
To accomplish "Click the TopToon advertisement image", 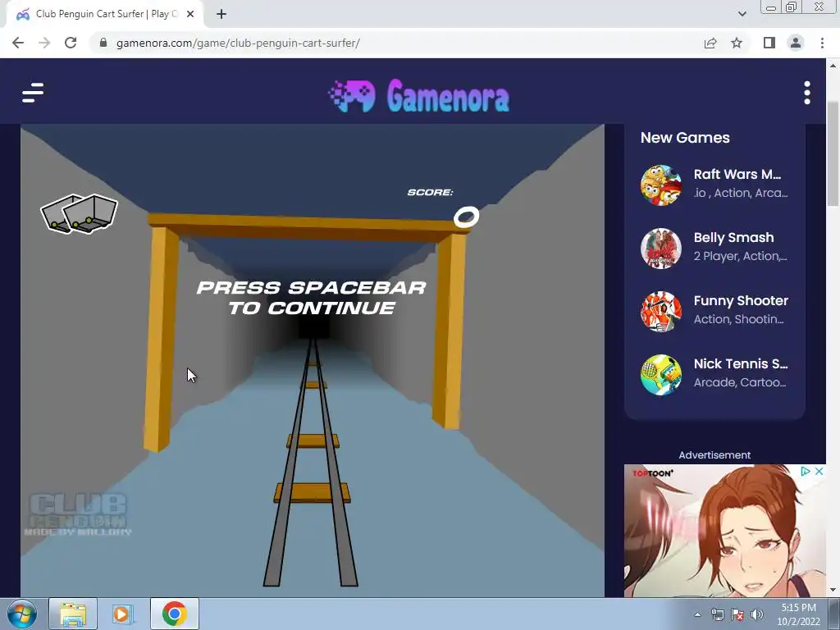I will pyautogui.click(x=724, y=531).
